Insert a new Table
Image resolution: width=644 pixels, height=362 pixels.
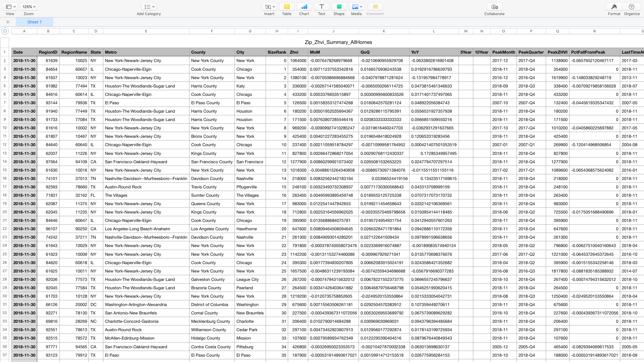286,7
